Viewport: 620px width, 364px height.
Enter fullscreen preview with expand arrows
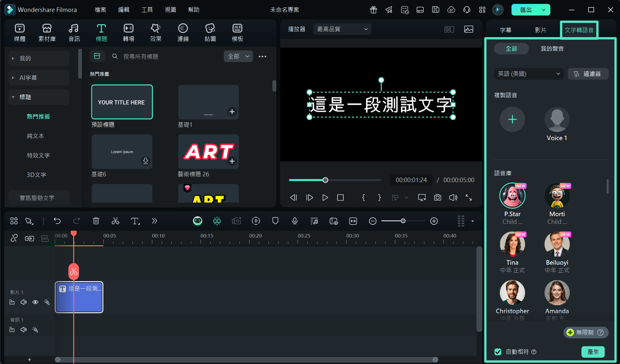(469, 197)
